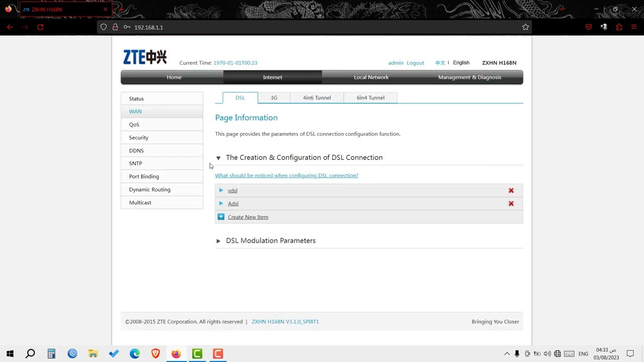The image size is (644, 362).
Task: Select WAN in the sidebar
Action: (162, 112)
